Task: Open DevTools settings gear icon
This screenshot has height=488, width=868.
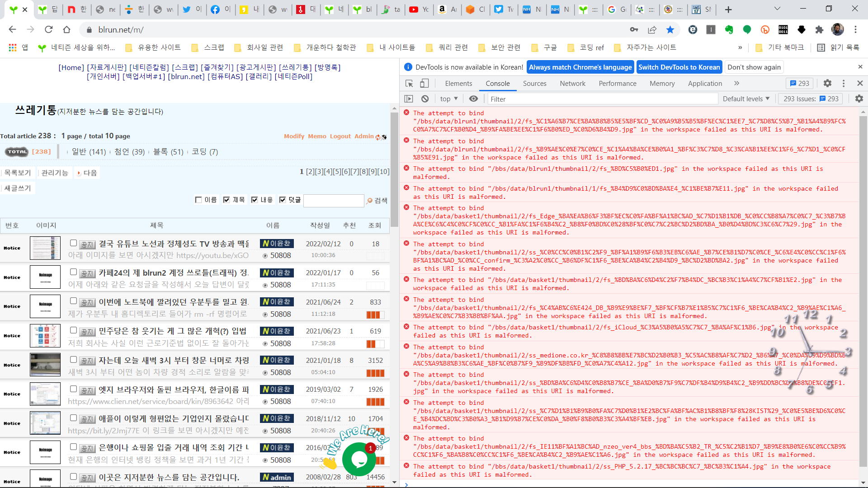Action: tap(827, 84)
